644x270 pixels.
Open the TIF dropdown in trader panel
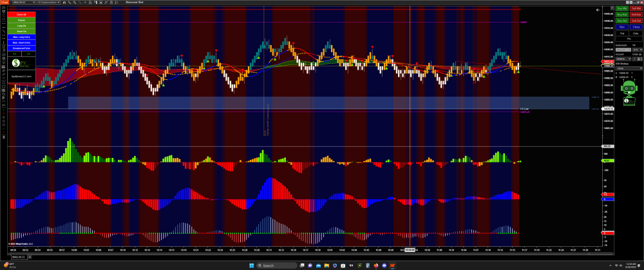(x=638, y=49)
